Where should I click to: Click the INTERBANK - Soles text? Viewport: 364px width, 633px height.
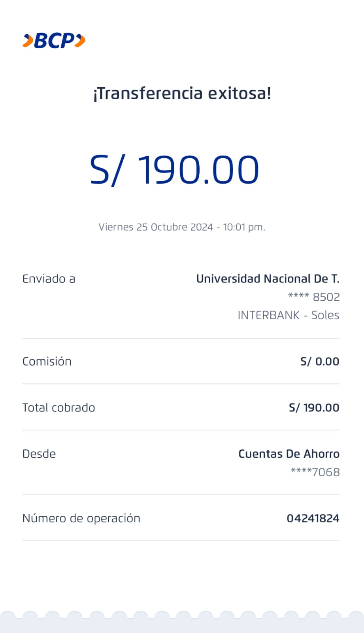click(288, 315)
